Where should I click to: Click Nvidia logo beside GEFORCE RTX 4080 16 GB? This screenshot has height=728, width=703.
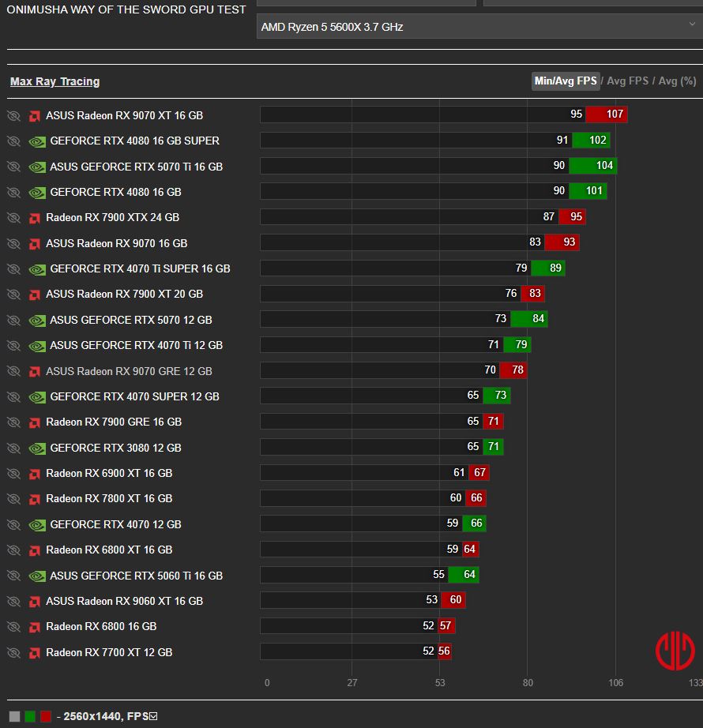tap(37, 193)
